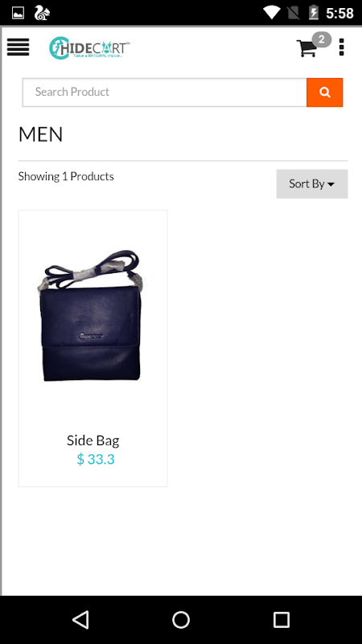This screenshot has width=362, height=644.
Task: Tap the UC Browser notification icon
Action: (x=42, y=13)
